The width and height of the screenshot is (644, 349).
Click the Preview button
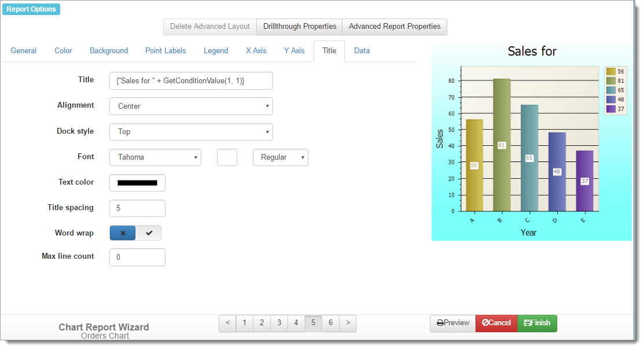pyautogui.click(x=452, y=323)
